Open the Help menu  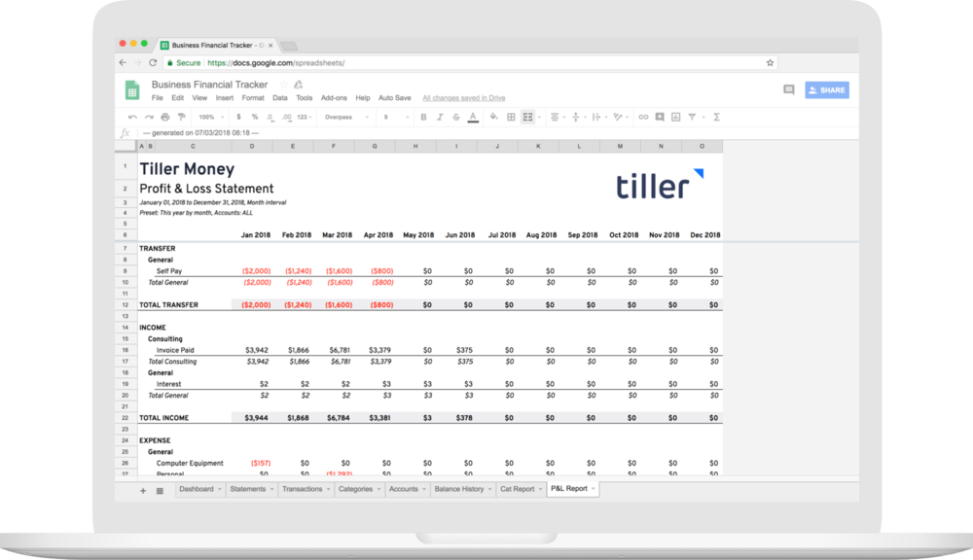pyautogui.click(x=362, y=98)
